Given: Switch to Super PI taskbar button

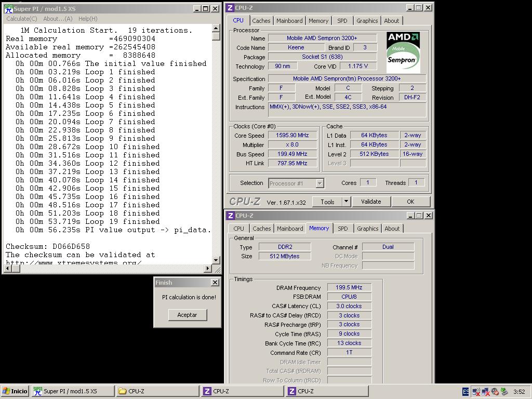Looking at the screenshot, I should pyautogui.click(x=73, y=391).
